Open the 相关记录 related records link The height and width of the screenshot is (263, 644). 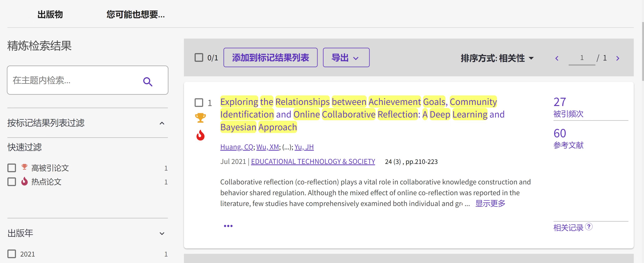click(568, 228)
